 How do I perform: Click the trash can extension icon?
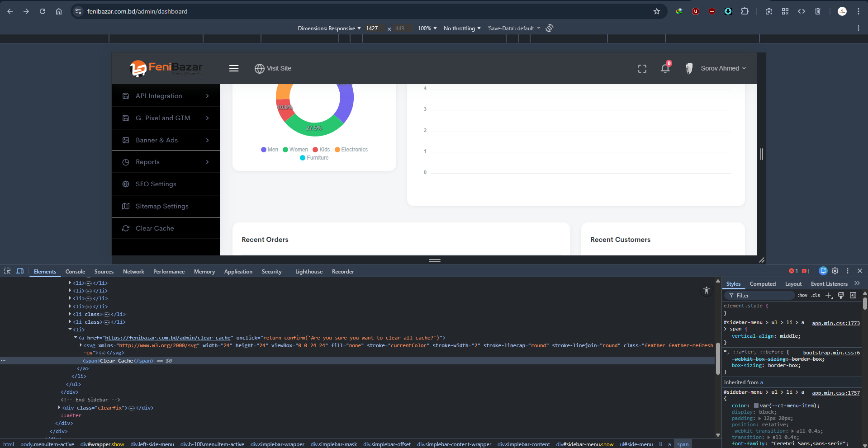pos(818,11)
